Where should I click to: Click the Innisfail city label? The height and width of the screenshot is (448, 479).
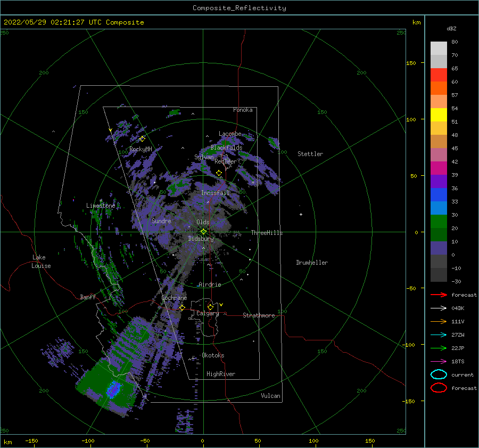click(x=215, y=193)
